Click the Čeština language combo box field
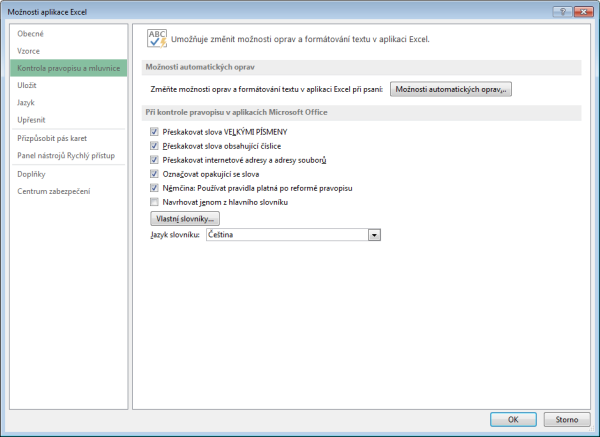Viewport: 600px width, 437px height. pyautogui.click(x=293, y=235)
